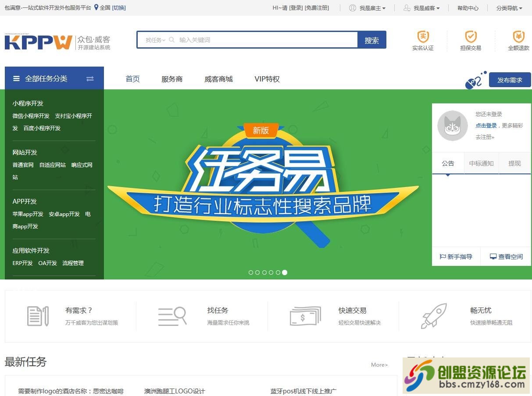The width and height of the screenshot is (532, 396).
Task: Click the 搜索 button
Action: click(372, 40)
